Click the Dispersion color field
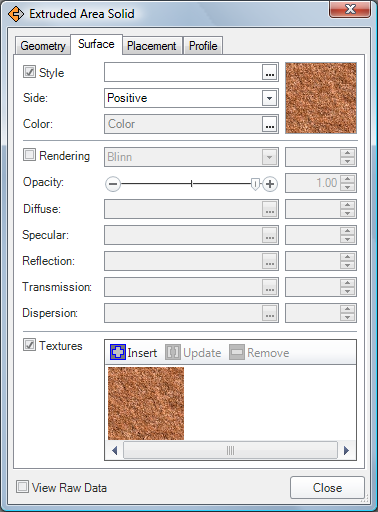This screenshot has height=512, width=378. tap(183, 313)
